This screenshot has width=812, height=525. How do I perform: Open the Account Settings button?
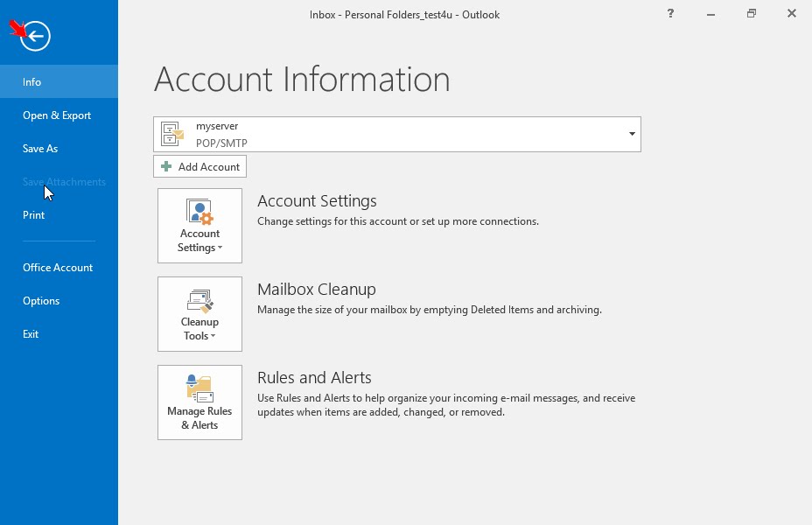click(x=199, y=226)
